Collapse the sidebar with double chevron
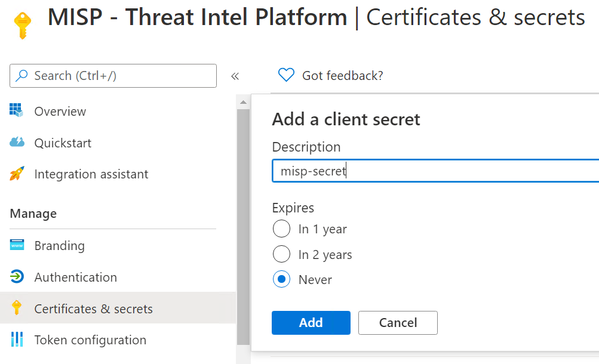The width and height of the screenshot is (599, 364). click(235, 76)
